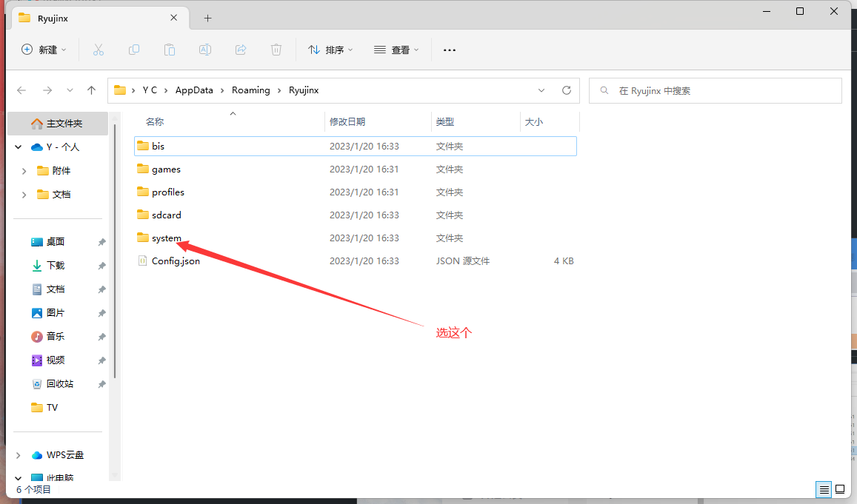
Task: Click Roaming in breadcrumb path
Action: tap(251, 90)
